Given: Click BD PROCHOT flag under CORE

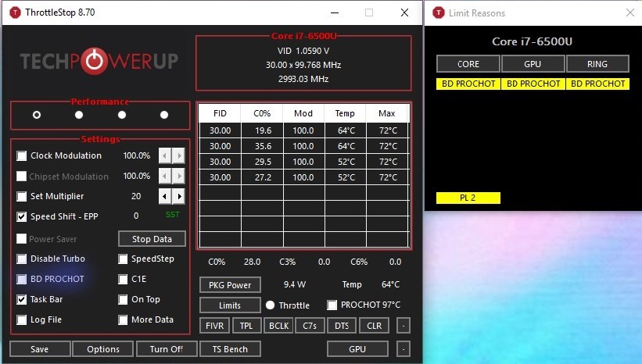Looking at the screenshot, I should pyautogui.click(x=468, y=84).
